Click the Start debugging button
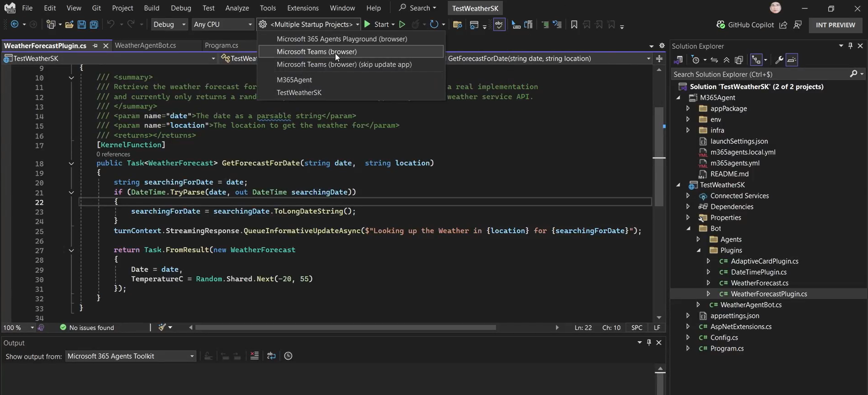This screenshot has width=868, height=395. click(377, 25)
